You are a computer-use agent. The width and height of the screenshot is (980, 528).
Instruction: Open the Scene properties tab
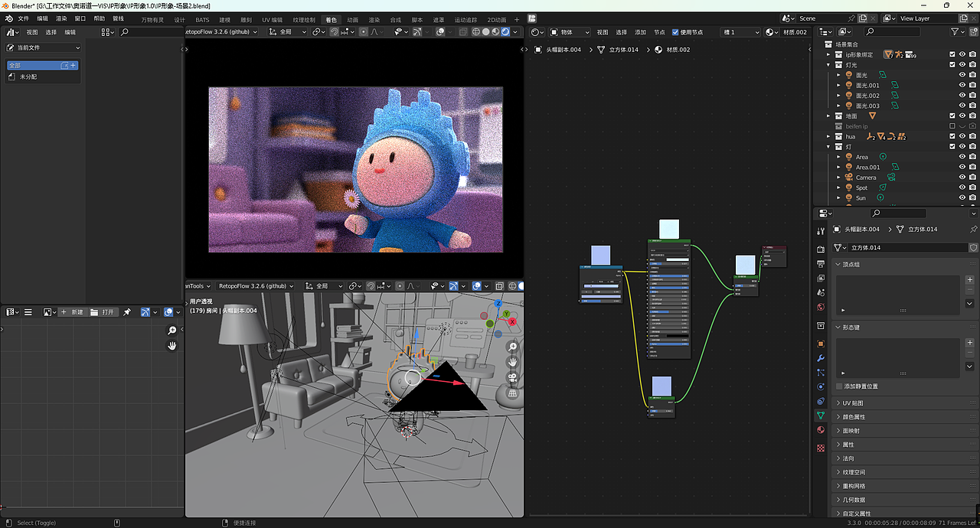click(x=821, y=292)
